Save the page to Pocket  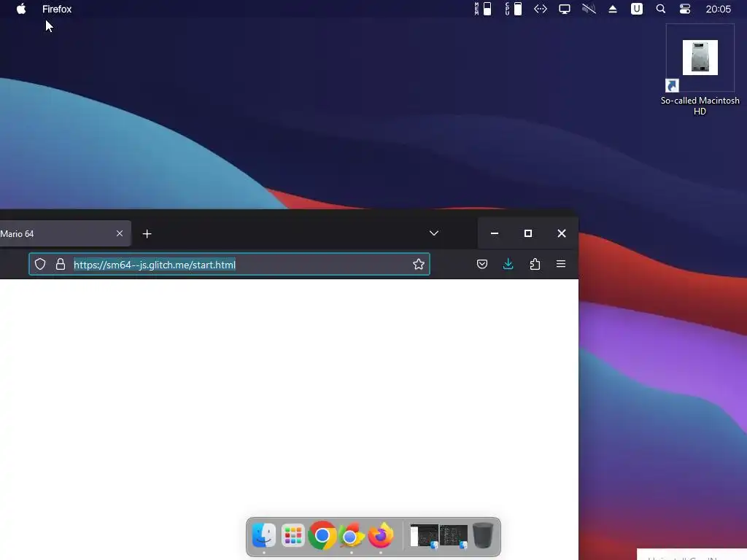point(482,264)
